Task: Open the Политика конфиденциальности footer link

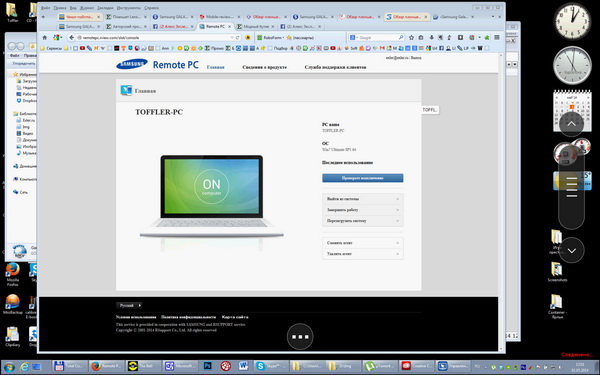Action: pyautogui.click(x=188, y=317)
